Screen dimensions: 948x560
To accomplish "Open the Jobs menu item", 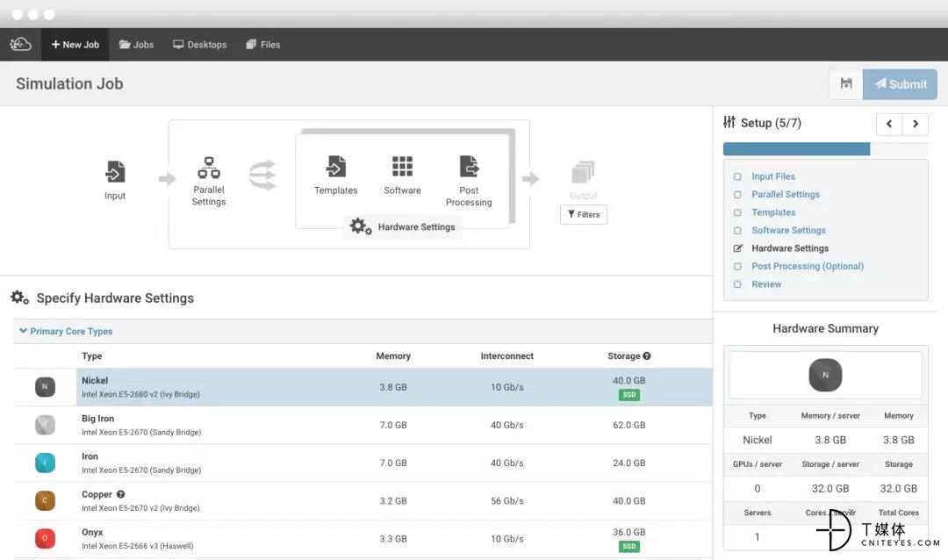I will point(137,45).
